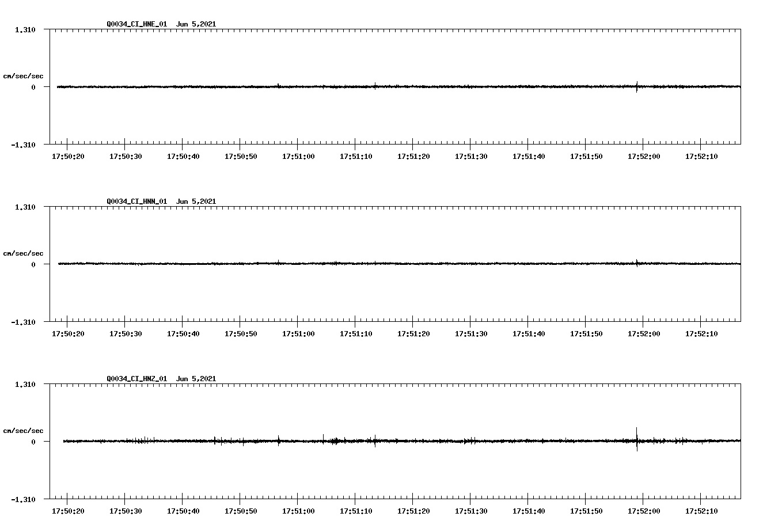The image size is (782, 532).
Task: Click the 17:51:40 time label under HNE plot
Action: (x=529, y=157)
